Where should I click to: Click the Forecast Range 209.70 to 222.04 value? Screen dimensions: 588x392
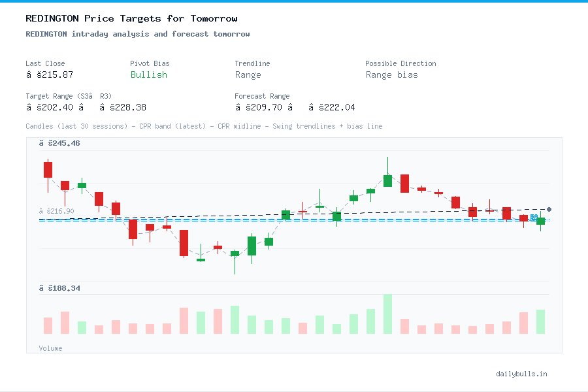pos(295,107)
